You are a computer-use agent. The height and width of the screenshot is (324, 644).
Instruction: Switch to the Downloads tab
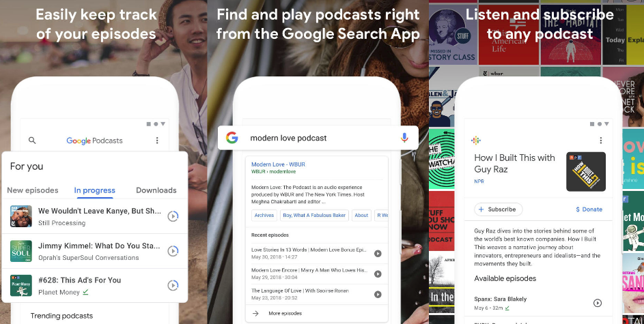coord(156,190)
